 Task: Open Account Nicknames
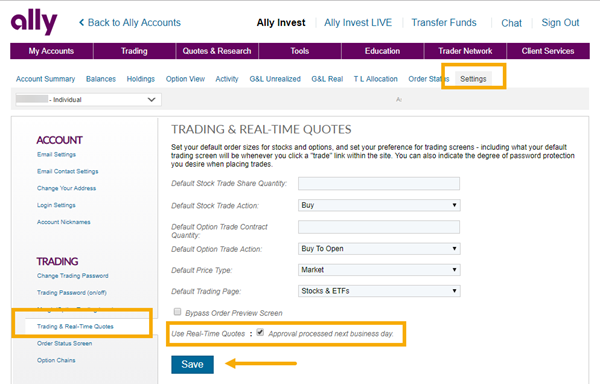point(64,222)
